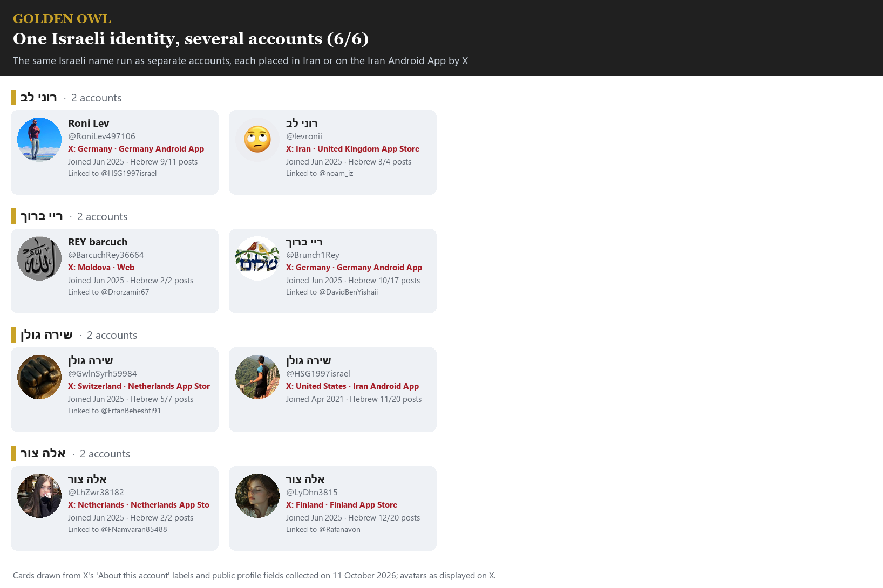This screenshot has height=588, width=883.
Task: Select 'Linked to @noam_iz' text
Action: coord(320,174)
